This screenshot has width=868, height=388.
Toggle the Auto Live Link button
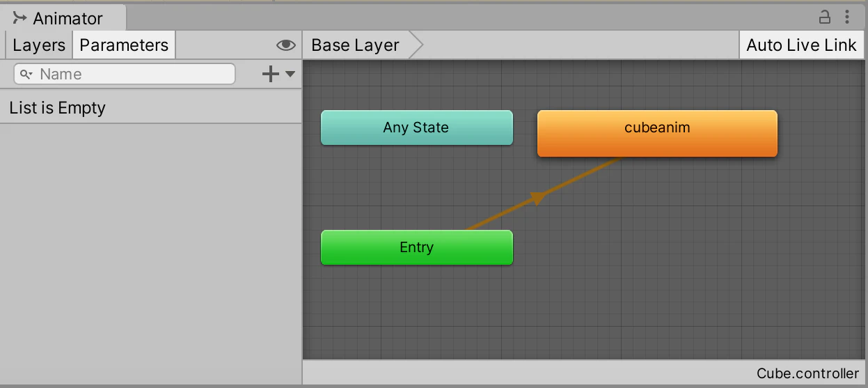pos(801,45)
